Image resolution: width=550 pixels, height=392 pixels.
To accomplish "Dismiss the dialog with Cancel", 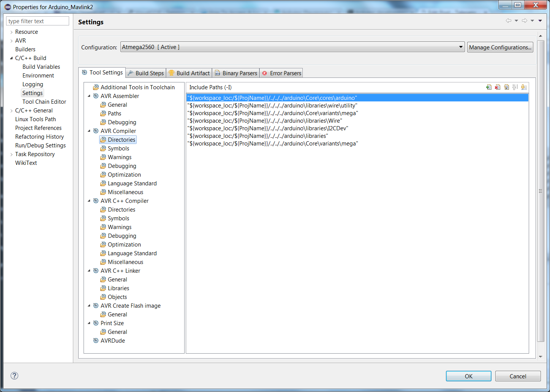I will (518, 376).
